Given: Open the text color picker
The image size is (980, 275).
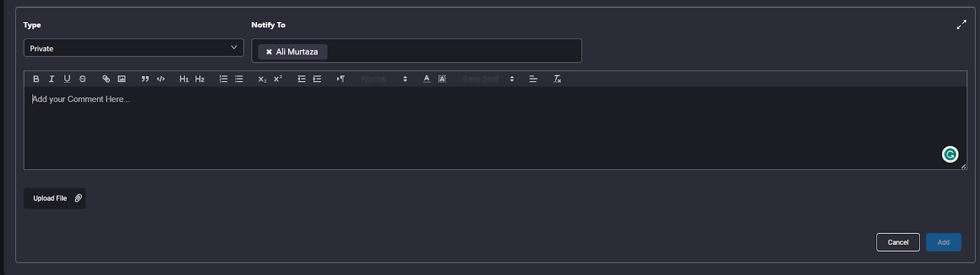Looking at the screenshot, I should click(x=426, y=79).
